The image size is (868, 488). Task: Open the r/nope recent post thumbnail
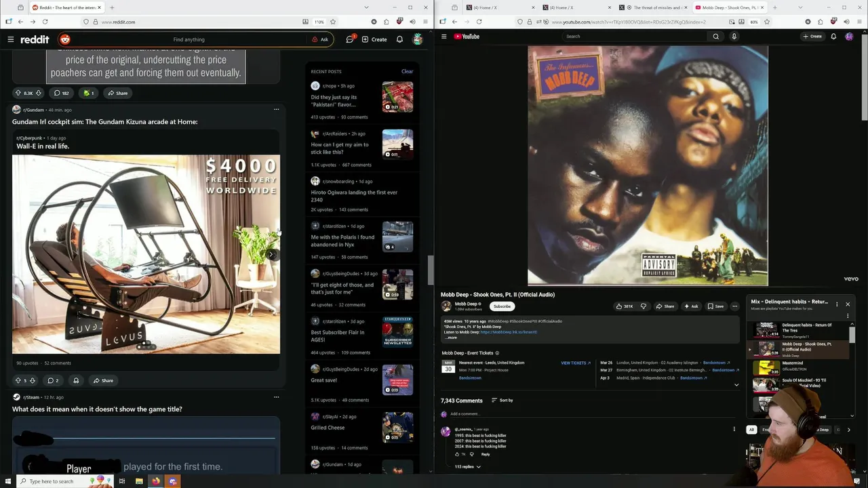click(397, 97)
